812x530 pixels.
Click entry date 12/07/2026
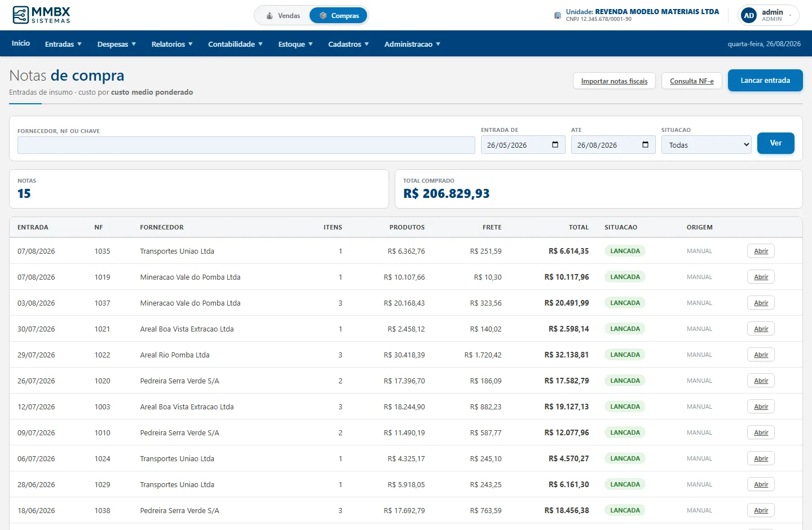pyautogui.click(x=36, y=407)
